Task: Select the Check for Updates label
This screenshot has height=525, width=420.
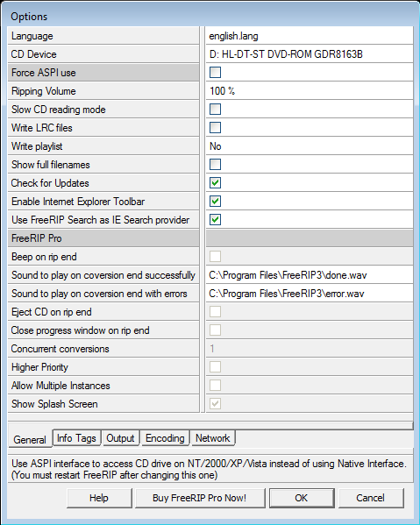Action: [x=103, y=183]
